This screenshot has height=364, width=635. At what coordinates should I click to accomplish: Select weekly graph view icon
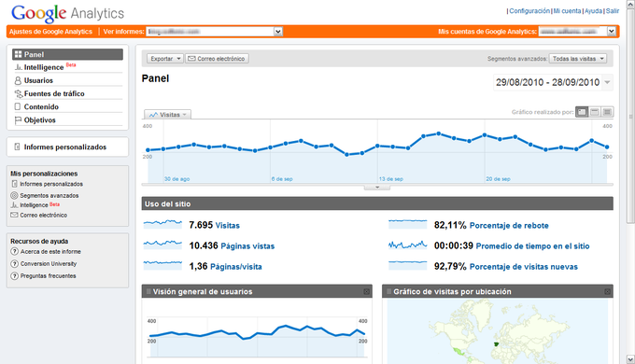coord(595,112)
